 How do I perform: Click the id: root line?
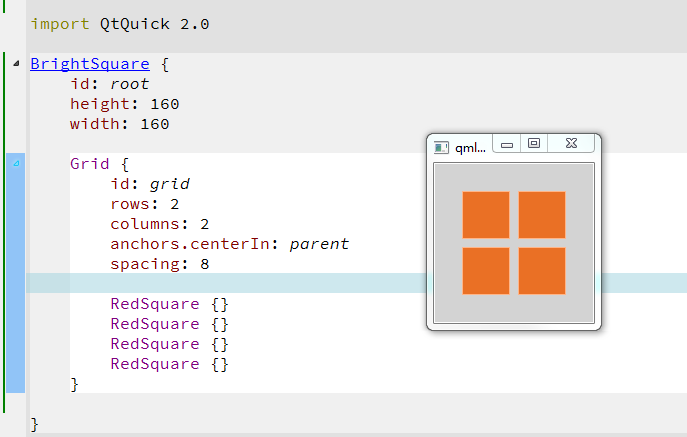[x=109, y=84]
